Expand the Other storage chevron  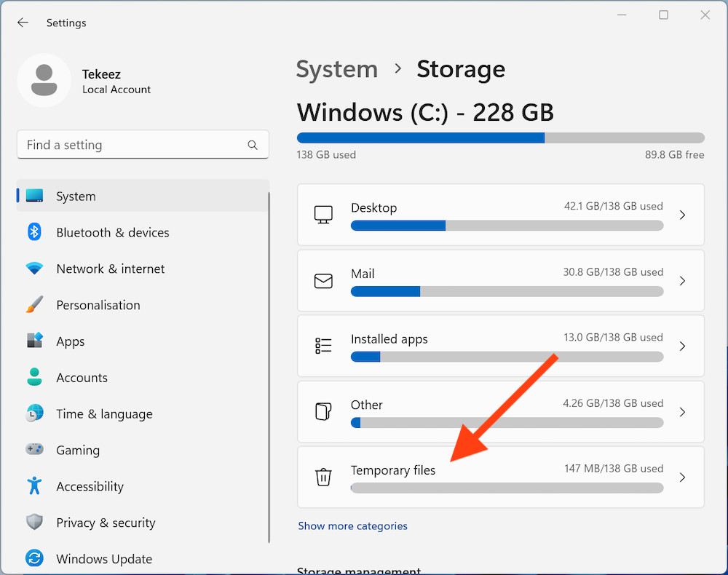click(x=682, y=412)
